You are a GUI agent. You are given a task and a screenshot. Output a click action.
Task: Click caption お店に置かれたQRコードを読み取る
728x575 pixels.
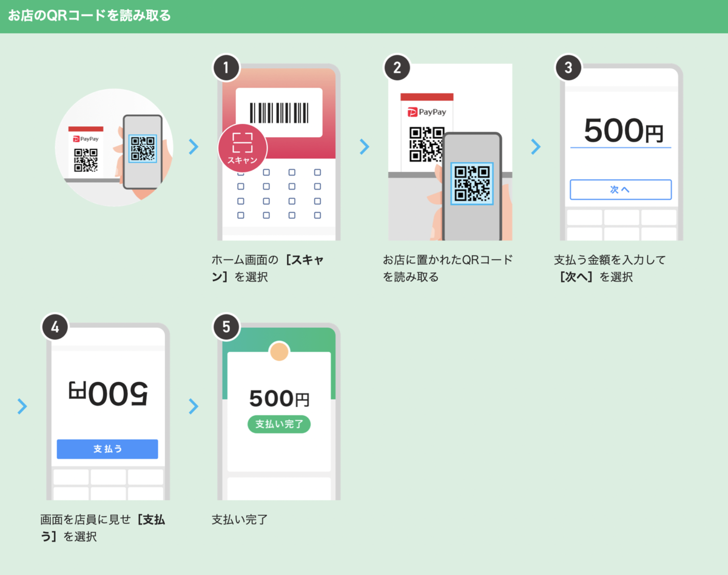click(x=448, y=268)
